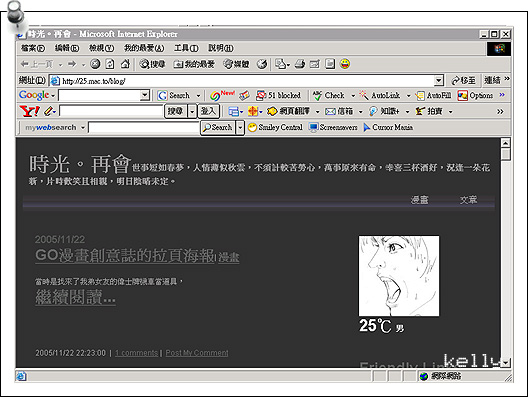Expand the Google search box dropdown
Image resolution: width=528 pixels, height=397 pixels.
click(145, 95)
